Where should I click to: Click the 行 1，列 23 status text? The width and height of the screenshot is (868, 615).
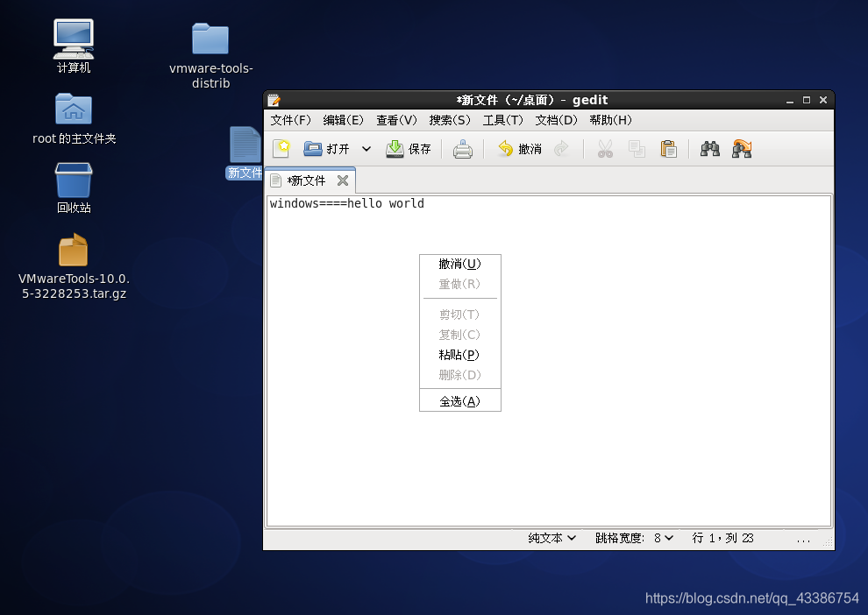(x=723, y=538)
